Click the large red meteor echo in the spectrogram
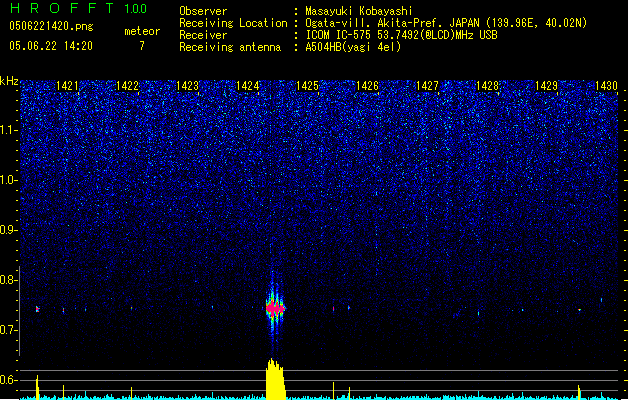This screenshot has width=629, height=400. click(275, 309)
